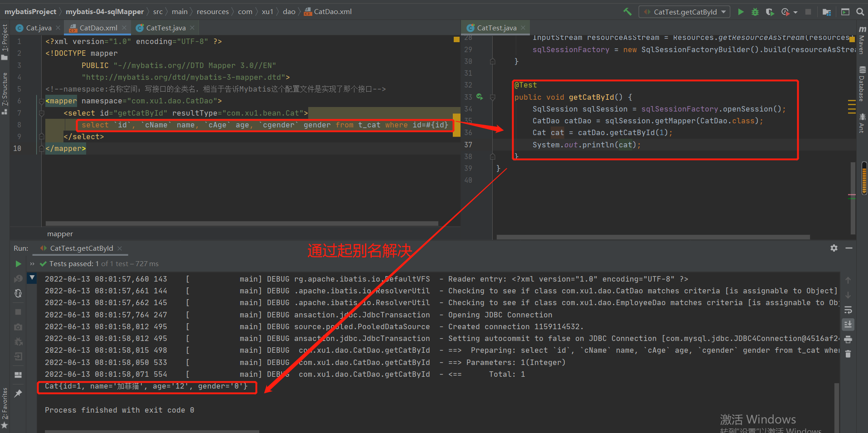Collapse getCatById method fold at line 33
Image resolution: width=868 pixels, height=433 pixels.
click(493, 97)
